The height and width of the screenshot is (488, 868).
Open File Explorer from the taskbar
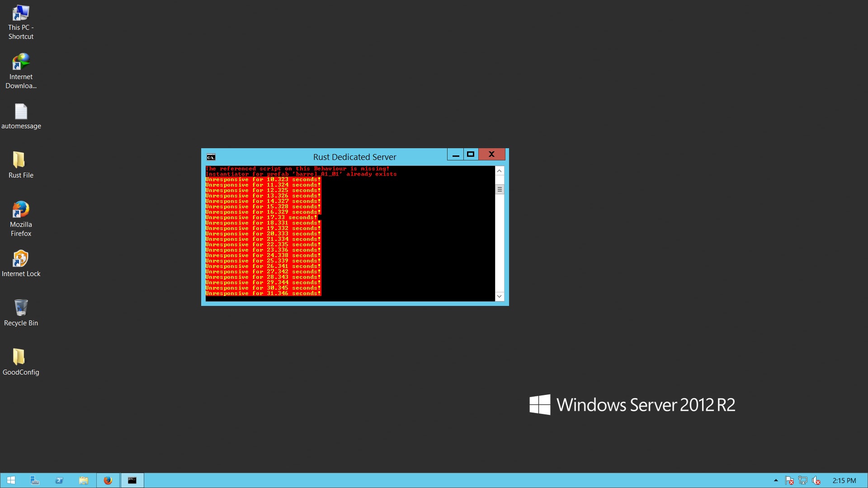pyautogui.click(x=84, y=480)
